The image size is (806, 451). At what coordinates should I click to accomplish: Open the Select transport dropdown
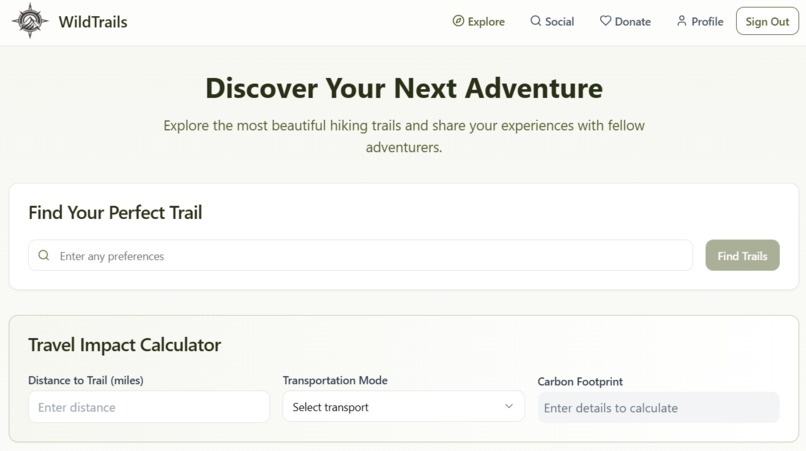tap(404, 406)
